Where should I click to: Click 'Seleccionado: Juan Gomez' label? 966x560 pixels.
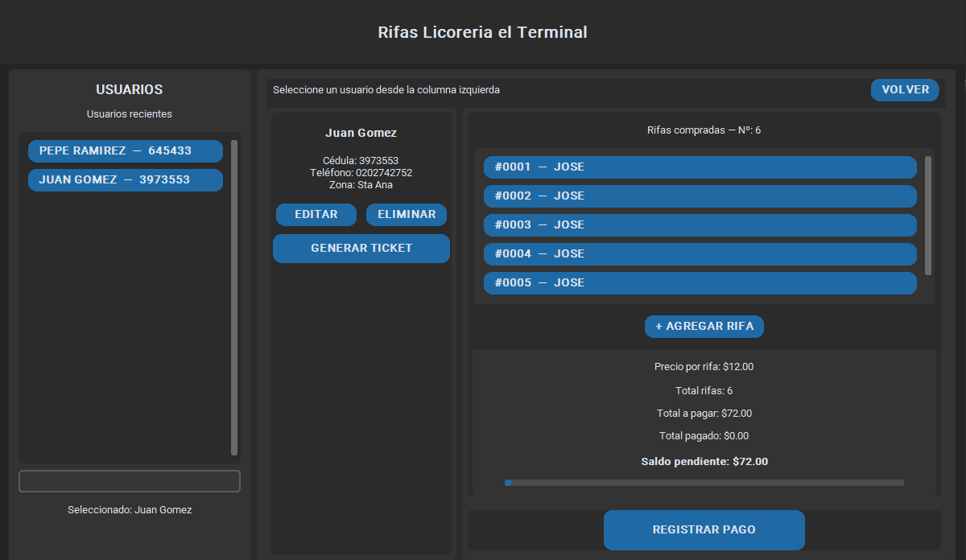point(130,510)
